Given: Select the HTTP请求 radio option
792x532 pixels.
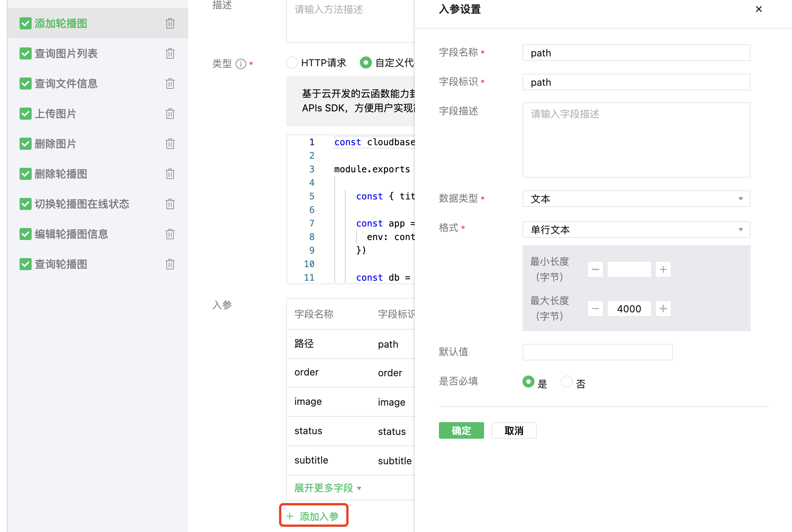Looking at the screenshot, I should click(292, 62).
